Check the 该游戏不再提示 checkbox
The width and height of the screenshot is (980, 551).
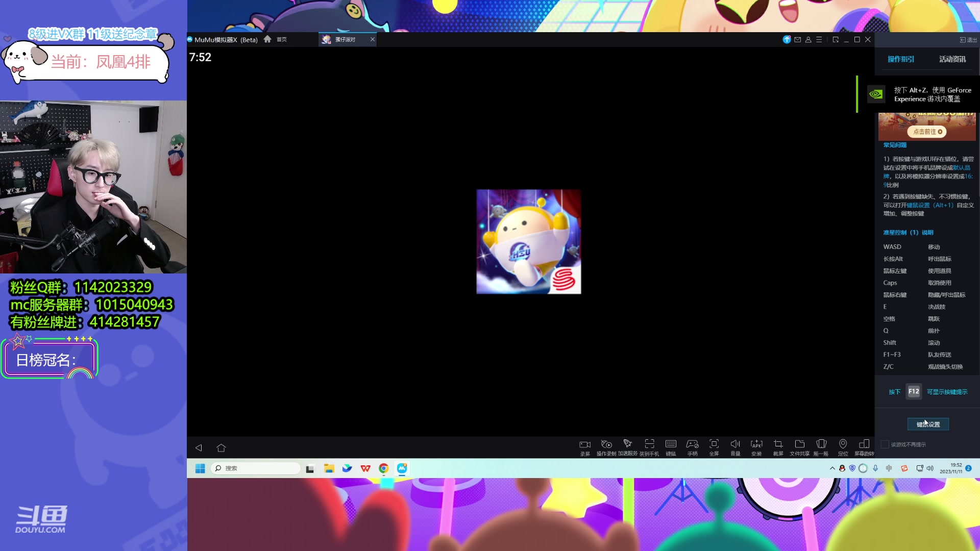click(886, 444)
